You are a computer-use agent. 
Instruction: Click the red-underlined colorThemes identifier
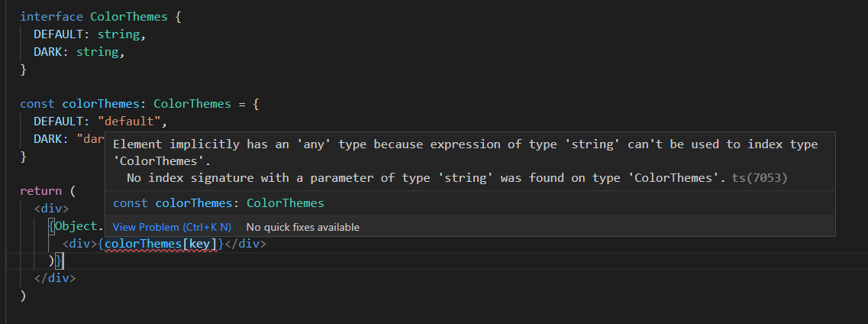click(140, 244)
